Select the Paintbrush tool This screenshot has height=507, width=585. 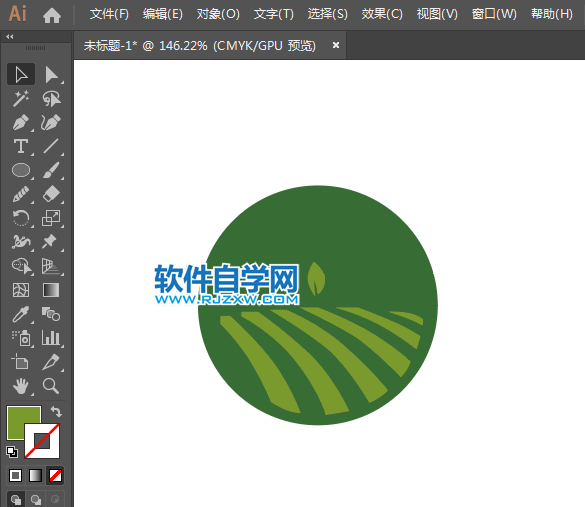pos(51,170)
